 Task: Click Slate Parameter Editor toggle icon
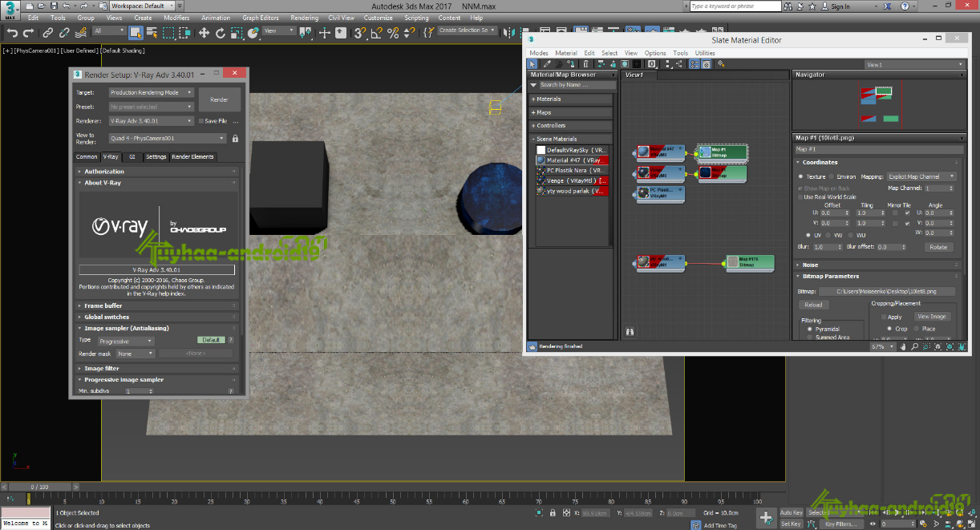pos(707,63)
